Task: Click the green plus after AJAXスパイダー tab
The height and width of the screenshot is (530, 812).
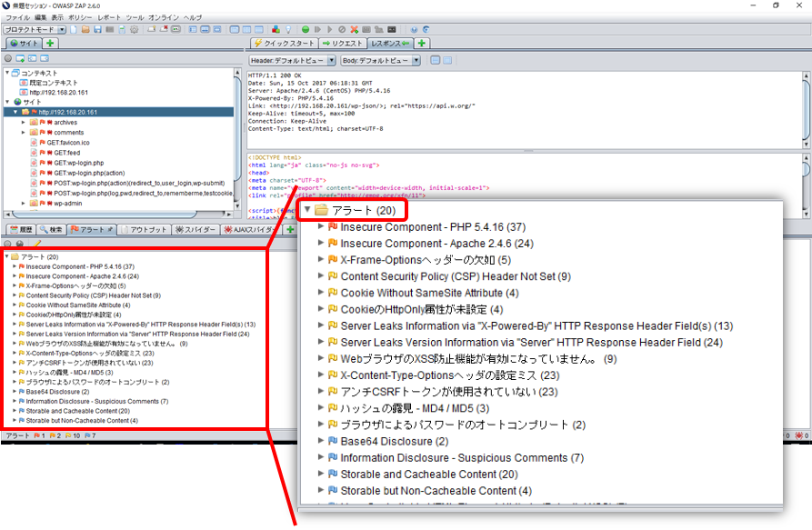Action: tap(290, 229)
